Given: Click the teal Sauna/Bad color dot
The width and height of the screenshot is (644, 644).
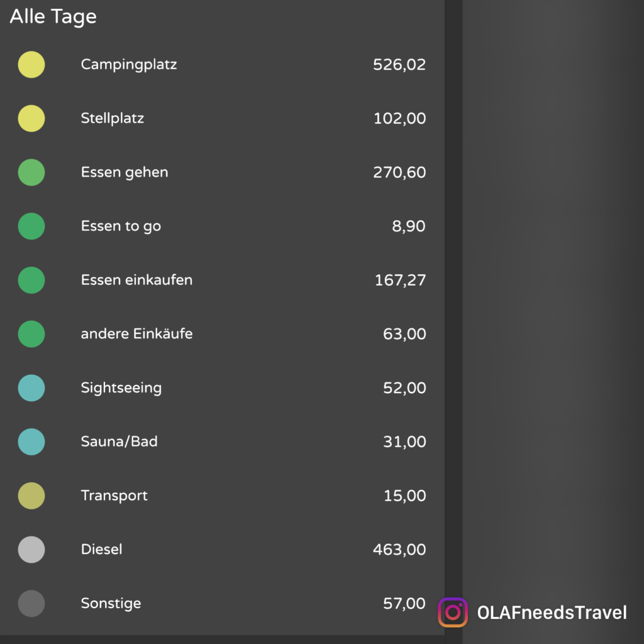Looking at the screenshot, I should (31, 441).
